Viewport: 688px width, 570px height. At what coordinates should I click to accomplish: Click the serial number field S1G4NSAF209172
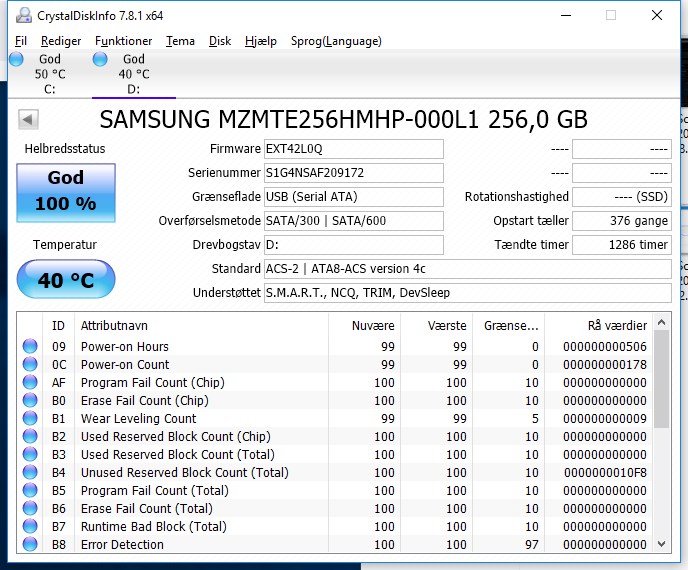(354, 173)
